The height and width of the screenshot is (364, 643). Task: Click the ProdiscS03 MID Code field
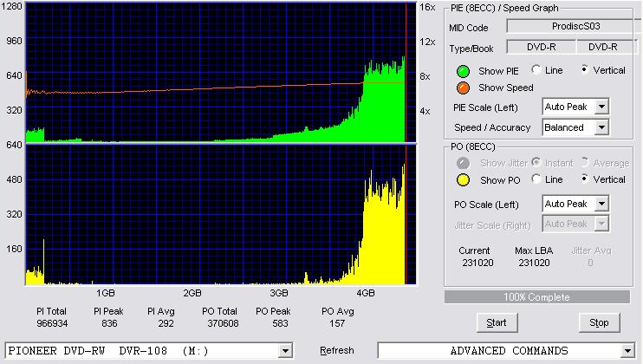pos(575,26)
